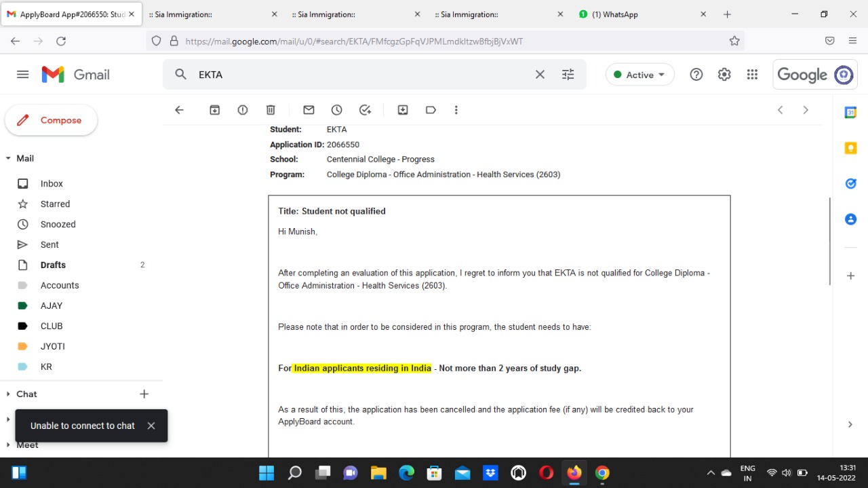868x488 pixels.
Task: Open the Active status dropdown
Action: tap(639, 75)
